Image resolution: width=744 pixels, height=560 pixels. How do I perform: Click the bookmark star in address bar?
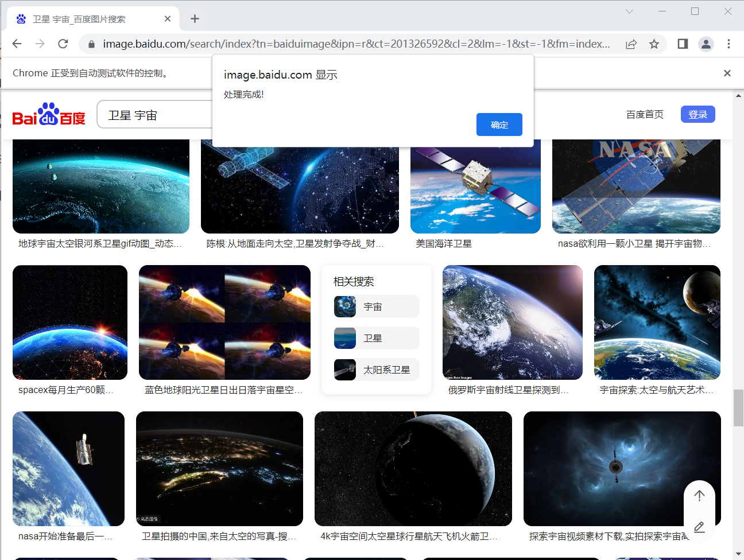[x=654, y=44]
